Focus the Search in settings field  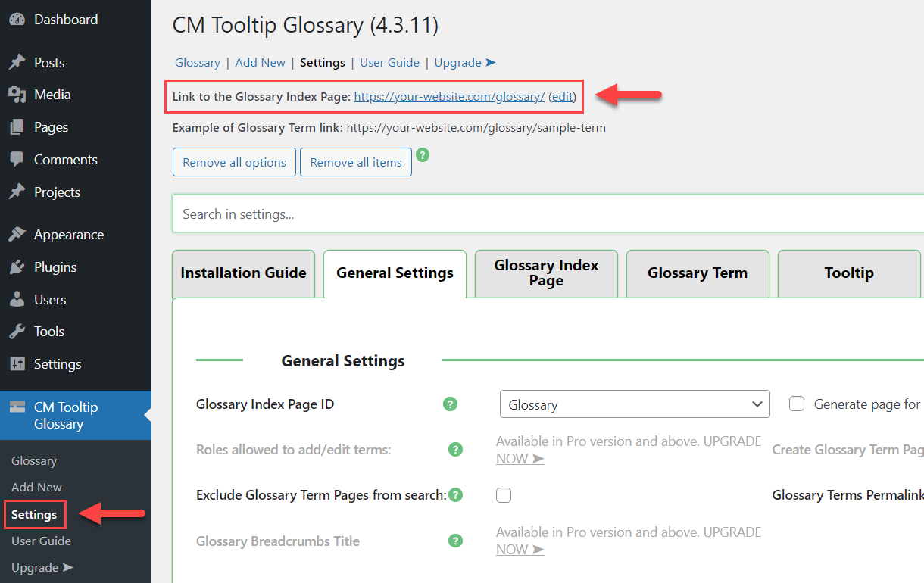tap(548, 214)
